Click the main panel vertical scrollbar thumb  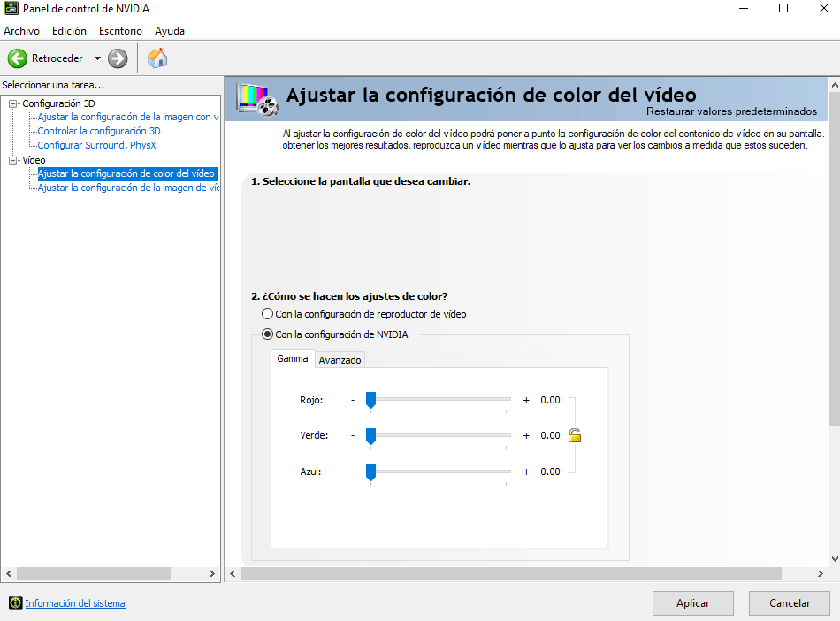pyautogui.click(x=834, y=259)
